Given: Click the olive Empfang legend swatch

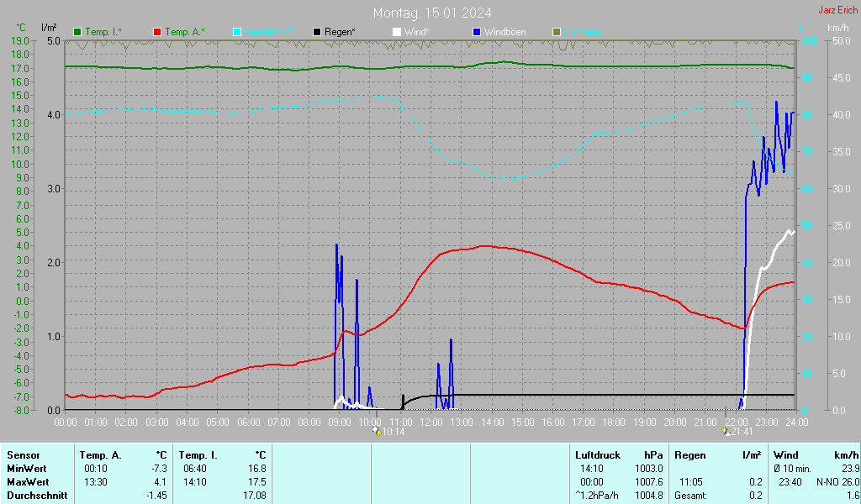Looking at the screenshot, I should (x=557, y=33).
